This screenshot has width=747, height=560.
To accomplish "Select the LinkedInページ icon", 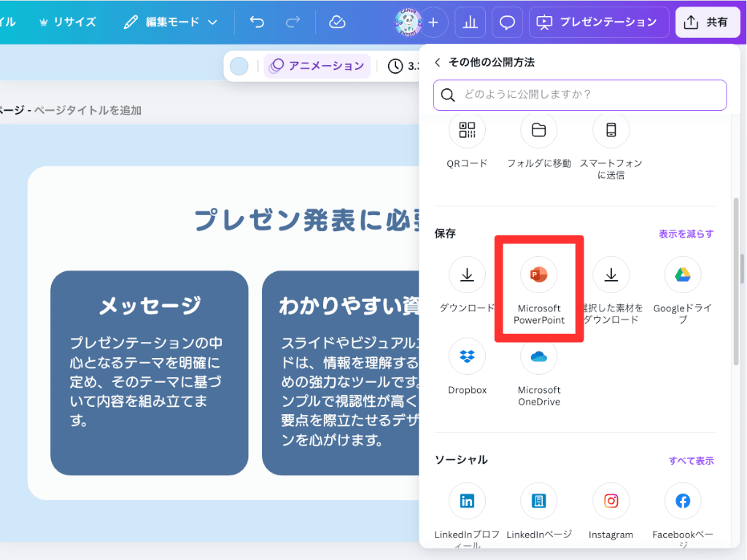I will (x=539, y=501).
